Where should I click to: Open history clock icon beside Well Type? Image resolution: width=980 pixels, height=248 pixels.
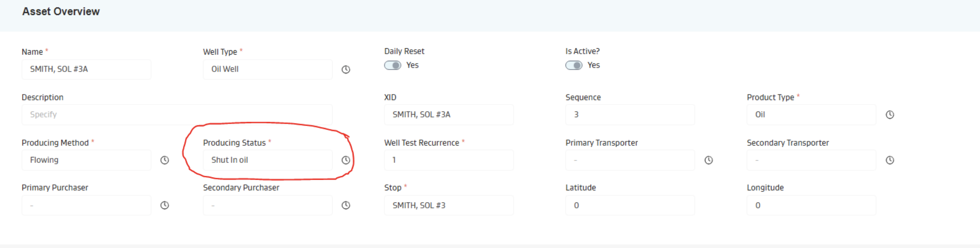pos(346,69)
